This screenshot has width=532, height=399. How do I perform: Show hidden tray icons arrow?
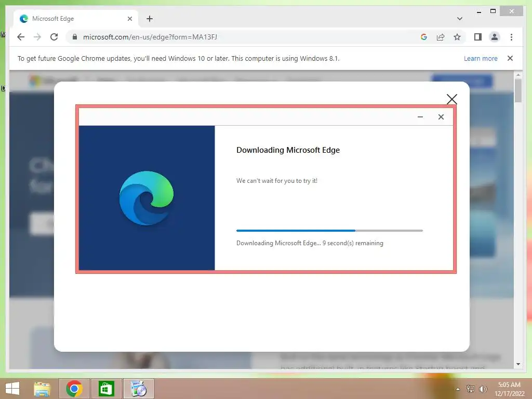458,389
